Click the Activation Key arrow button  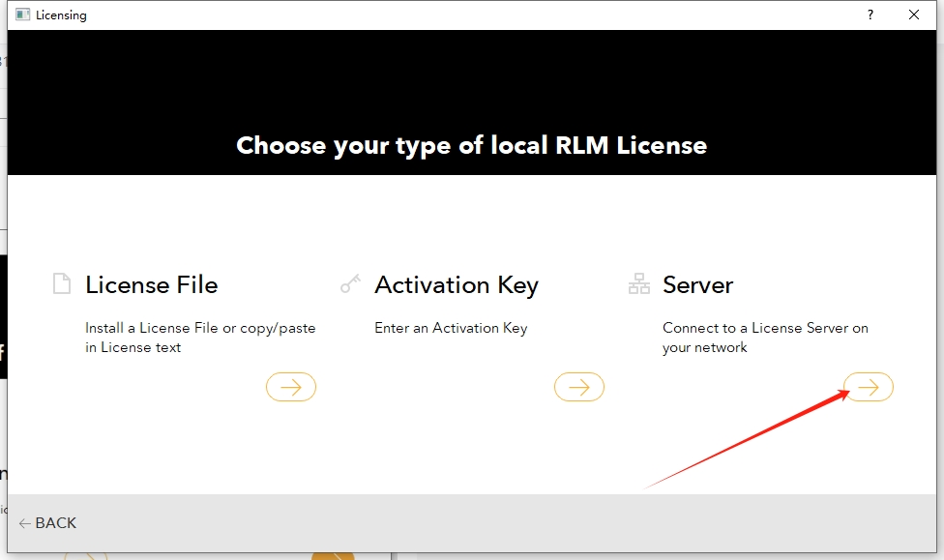pyautogui.click(x=579, y=387)
